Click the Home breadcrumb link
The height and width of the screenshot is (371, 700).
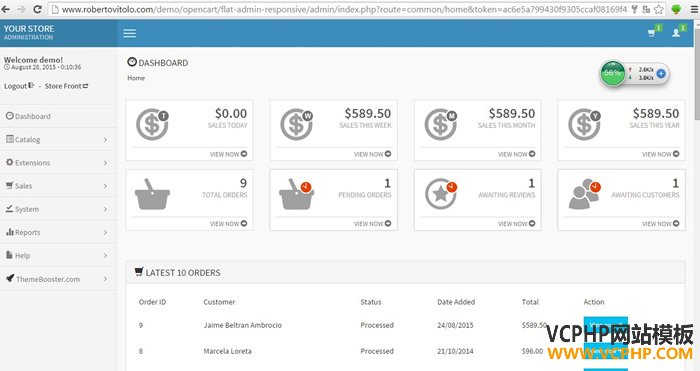pos(136,78)
